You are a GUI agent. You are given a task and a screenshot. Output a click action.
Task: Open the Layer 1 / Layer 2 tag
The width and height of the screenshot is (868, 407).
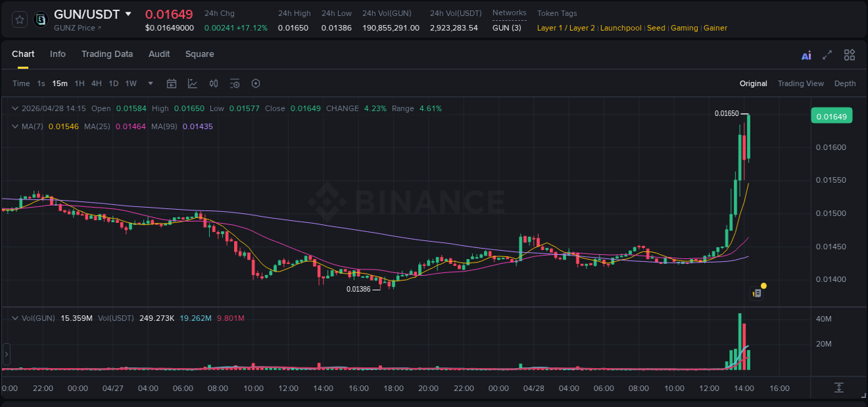coord(566,28)
